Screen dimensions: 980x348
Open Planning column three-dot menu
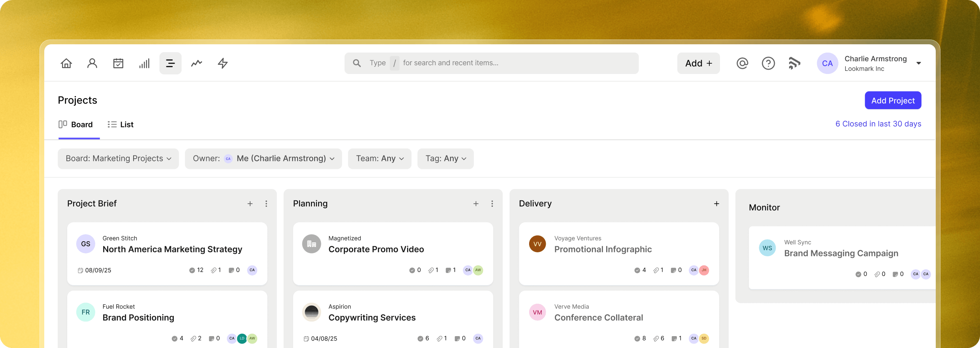click(x=492, y=204)
